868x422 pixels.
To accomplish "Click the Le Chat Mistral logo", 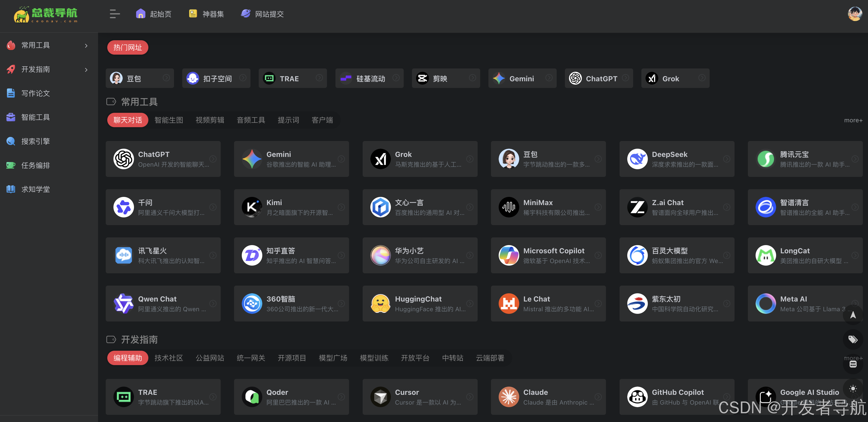I will (x=509, y=303).
